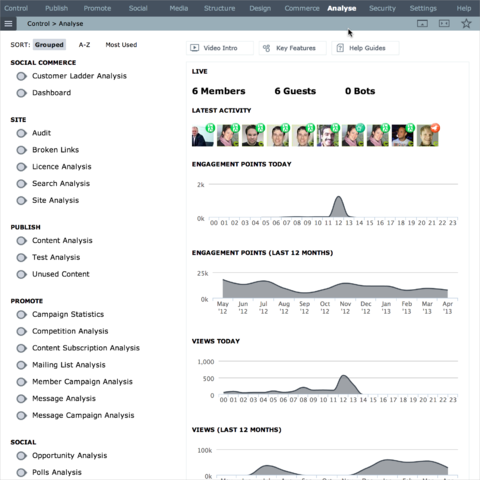Click the Message Analysis bullet icon
480x480 pixels.
22,399
